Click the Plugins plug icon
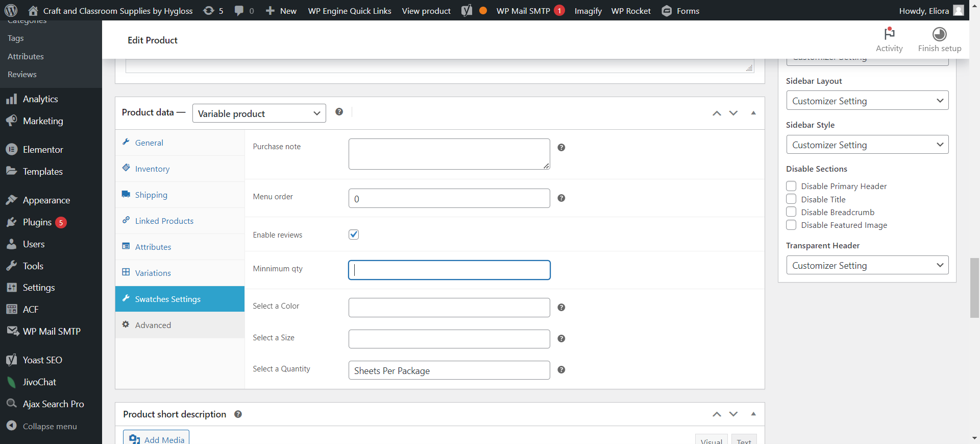 pos(11,222)
